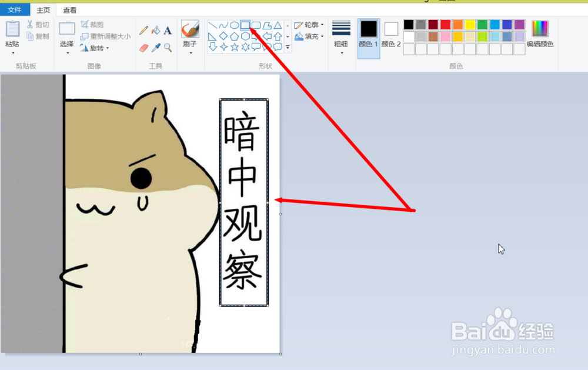Screen dimensions: 588x370
Task: Choose the Rounded rectangle shape
Action: (256, 25)
